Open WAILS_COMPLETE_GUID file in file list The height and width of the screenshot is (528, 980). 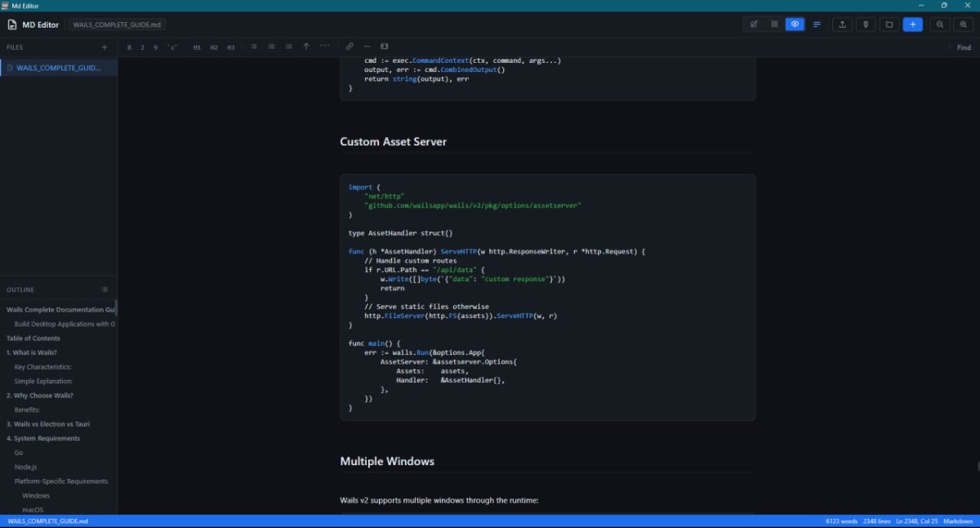[x=59, y=68]
